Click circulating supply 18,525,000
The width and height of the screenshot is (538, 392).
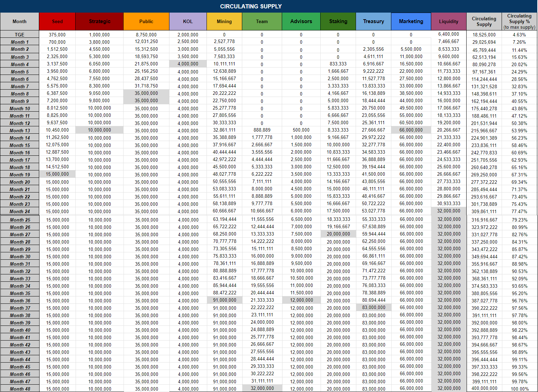tap(484, 35)
